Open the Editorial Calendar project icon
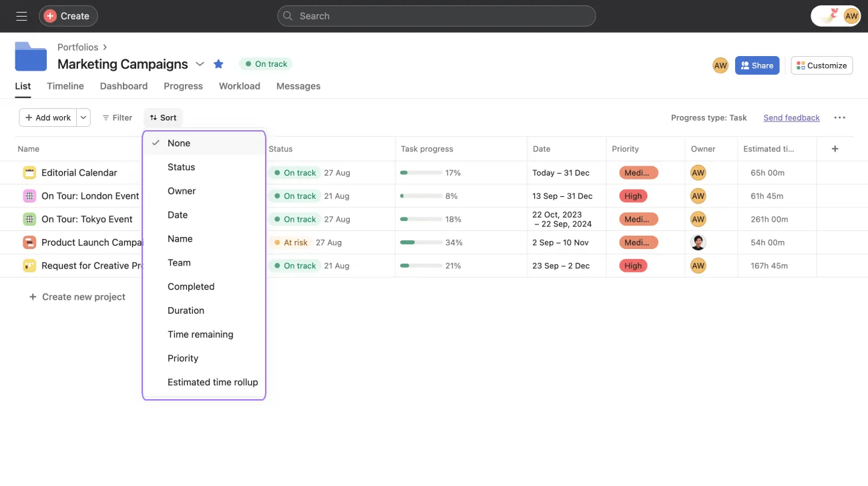The height and width of the screenshot is (486, 868). (x=29, y=173)
